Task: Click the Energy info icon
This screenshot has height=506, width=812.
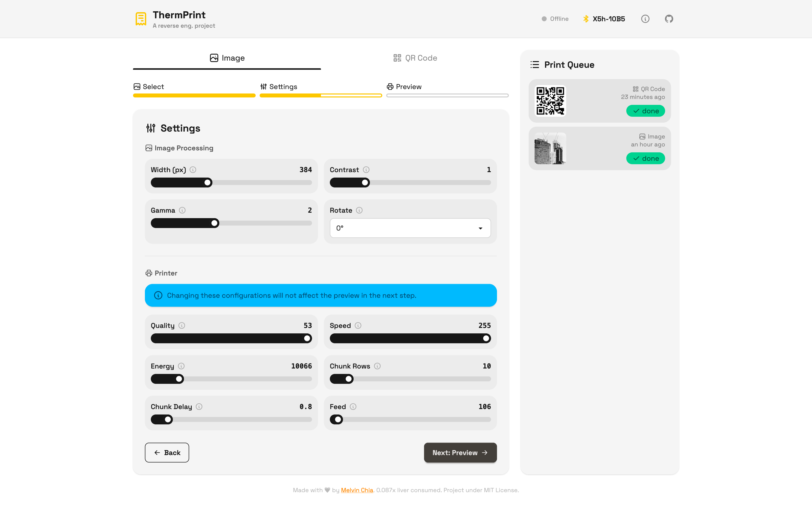Action: click(x=181, y=366)
